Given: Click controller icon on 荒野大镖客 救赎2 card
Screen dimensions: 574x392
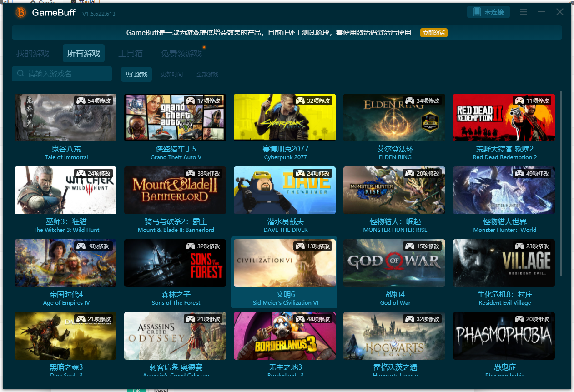Looking at the screenshot, I should [519, 101].
